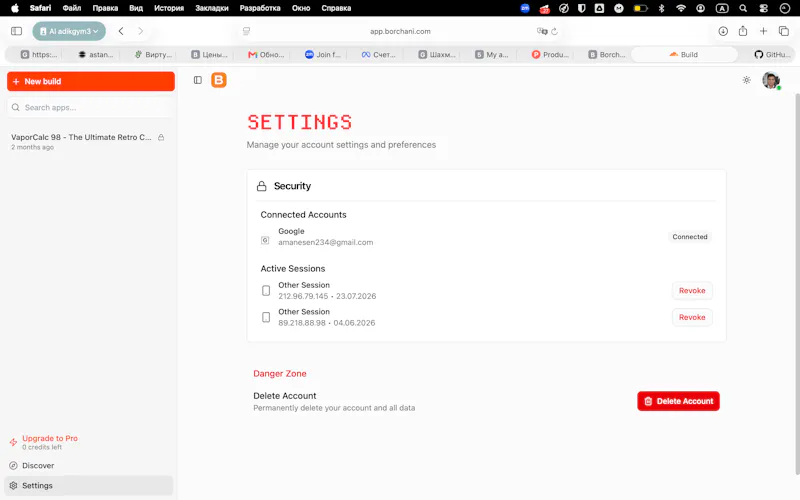Toggle Safari sidebar with toolbar icon

click(x=16, y=31)
